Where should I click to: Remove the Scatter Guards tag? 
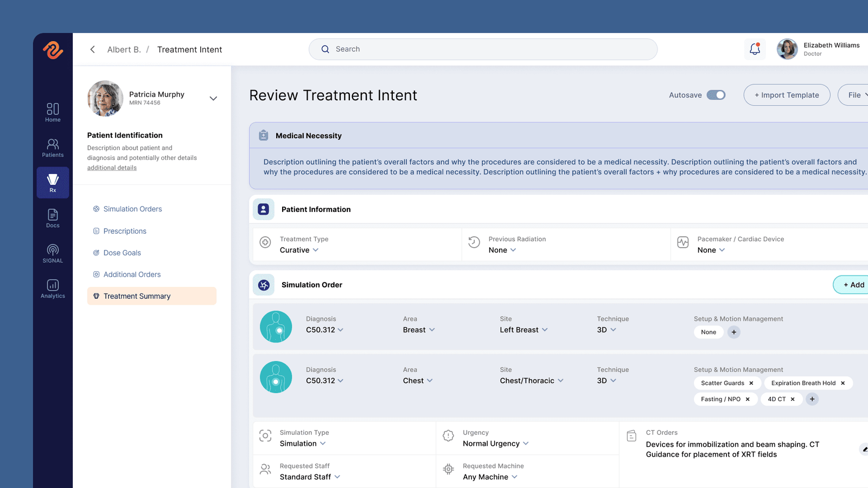click(x=751, y=383)
